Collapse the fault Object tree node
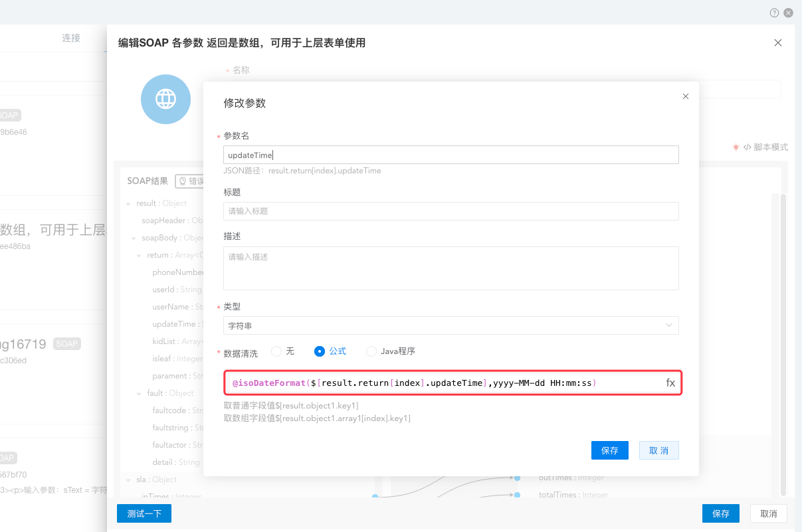Viewport: 802px width, 532px height. (x=140, y=394)
